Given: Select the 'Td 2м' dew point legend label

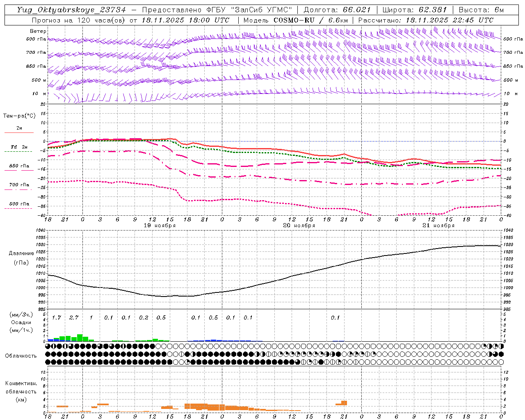Looking at the screenshot, I should coord(19,147).
